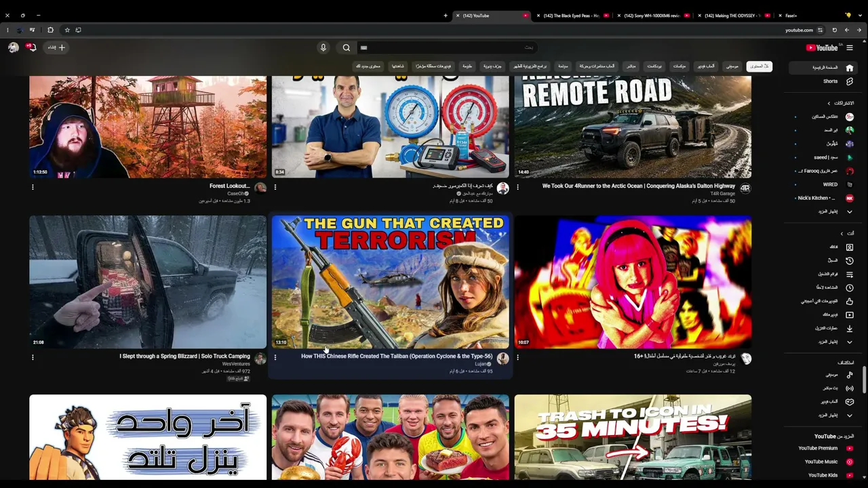This screenshot has width=868, height=488.
Task: Select the Mixes filter chip
Action: [x=679, y=66]
